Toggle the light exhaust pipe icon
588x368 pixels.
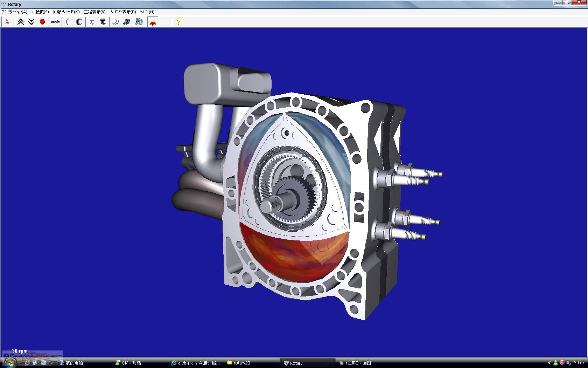(115, 22)
